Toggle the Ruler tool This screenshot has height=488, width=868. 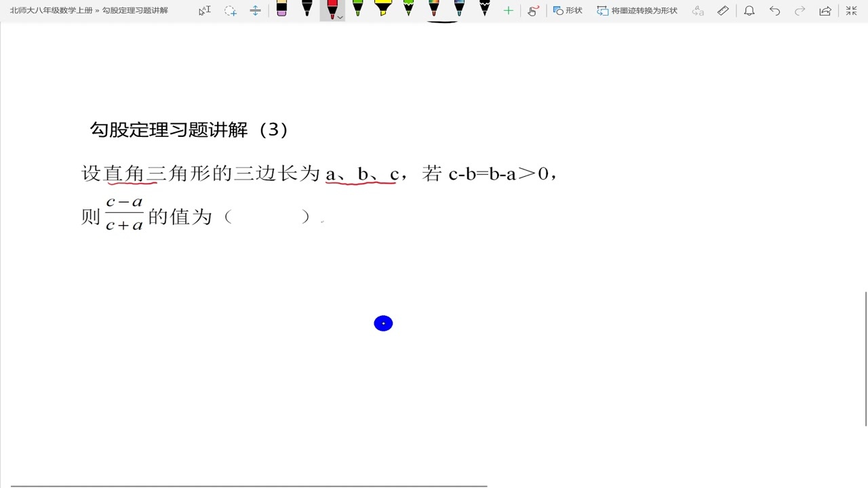723,10
